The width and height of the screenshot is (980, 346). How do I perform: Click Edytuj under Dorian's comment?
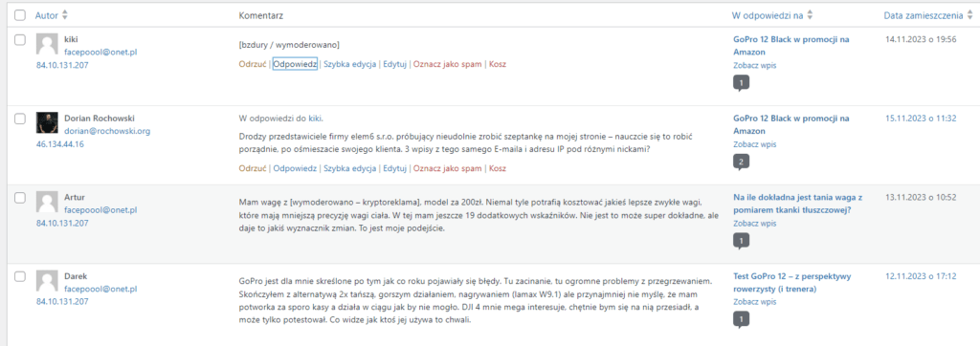(x=395, y=168)
